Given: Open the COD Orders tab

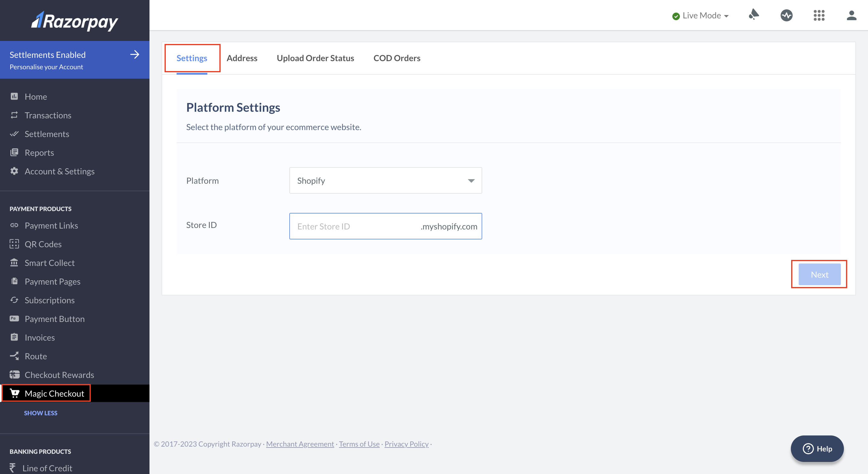Looking at the screenshot, I should (x=397, y=58).
